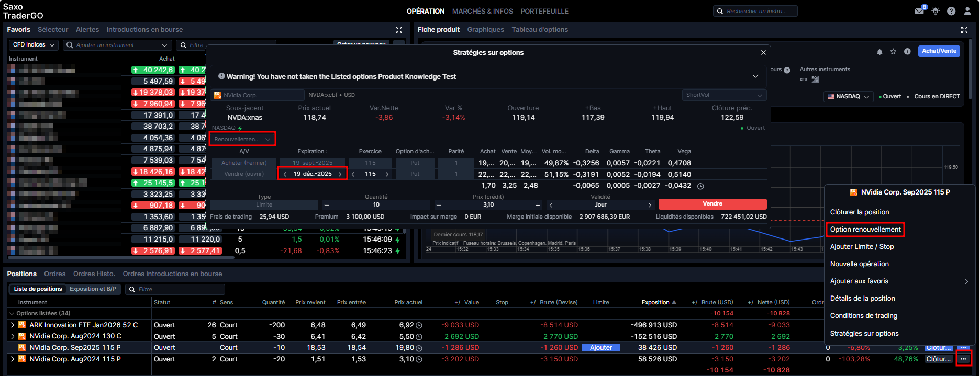Decrease quantity with minus button
980x376 pixels.
pos(327,205)
